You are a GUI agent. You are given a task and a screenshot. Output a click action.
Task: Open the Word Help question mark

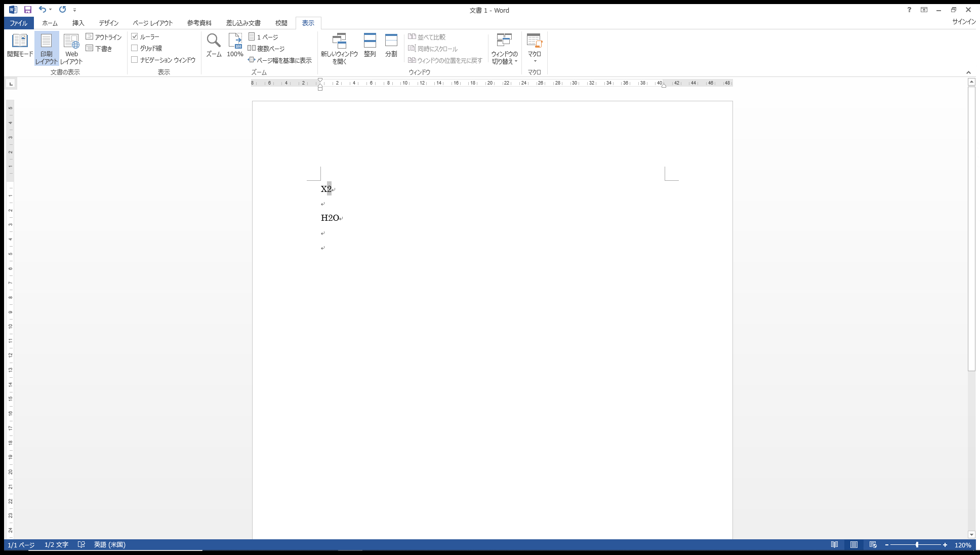click(909, 10)
